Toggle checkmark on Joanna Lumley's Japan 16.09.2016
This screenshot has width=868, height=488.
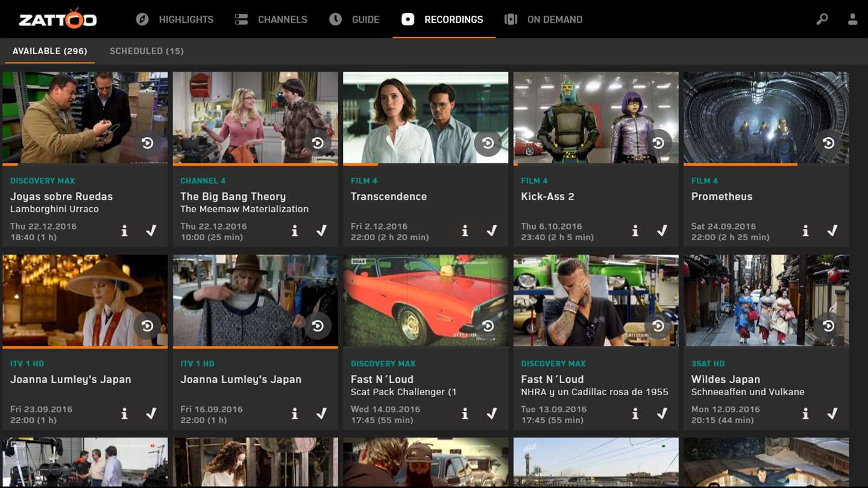click(x=322, y=414)
